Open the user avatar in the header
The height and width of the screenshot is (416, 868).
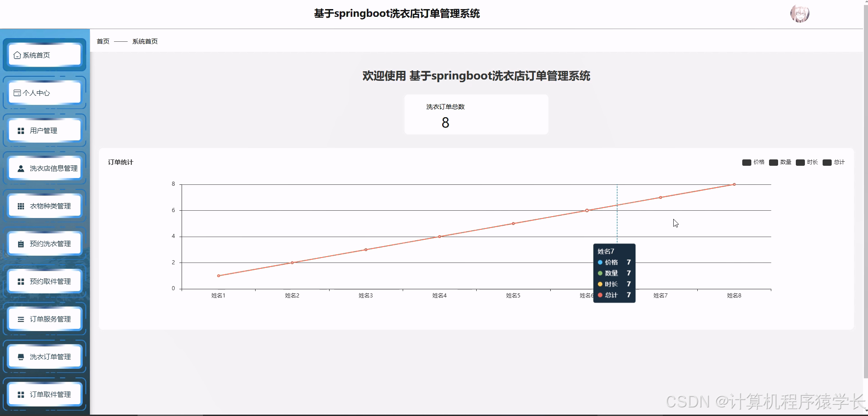(799, 14)
